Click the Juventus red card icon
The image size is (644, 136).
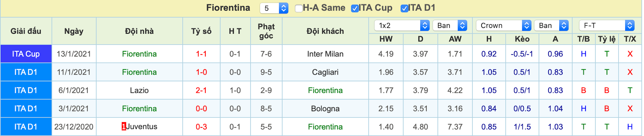(x=124, y=127)
